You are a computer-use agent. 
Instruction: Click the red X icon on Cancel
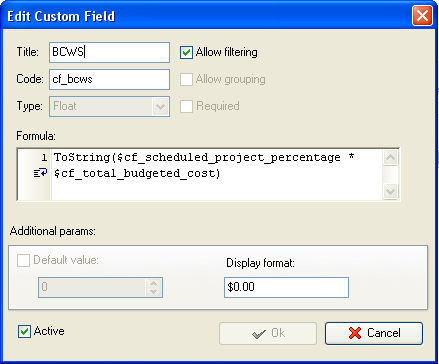point(355,333)
